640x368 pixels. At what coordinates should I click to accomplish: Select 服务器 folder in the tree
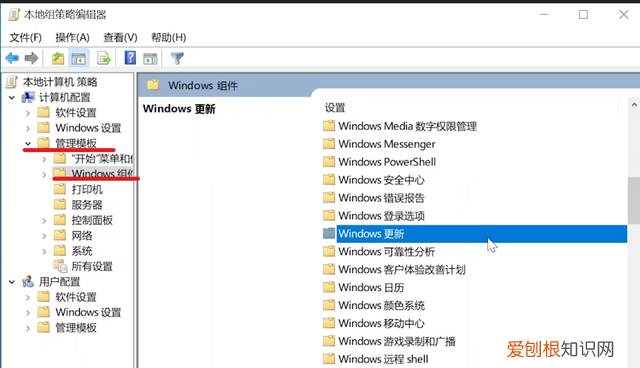tap(87, 205)
